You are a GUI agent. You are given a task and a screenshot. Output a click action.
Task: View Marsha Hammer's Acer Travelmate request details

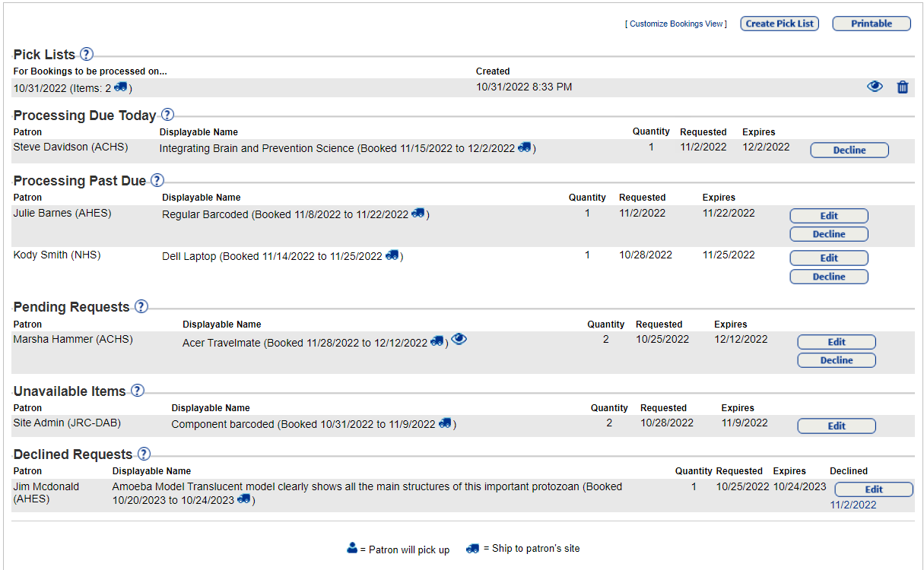(x=459, y=339)
